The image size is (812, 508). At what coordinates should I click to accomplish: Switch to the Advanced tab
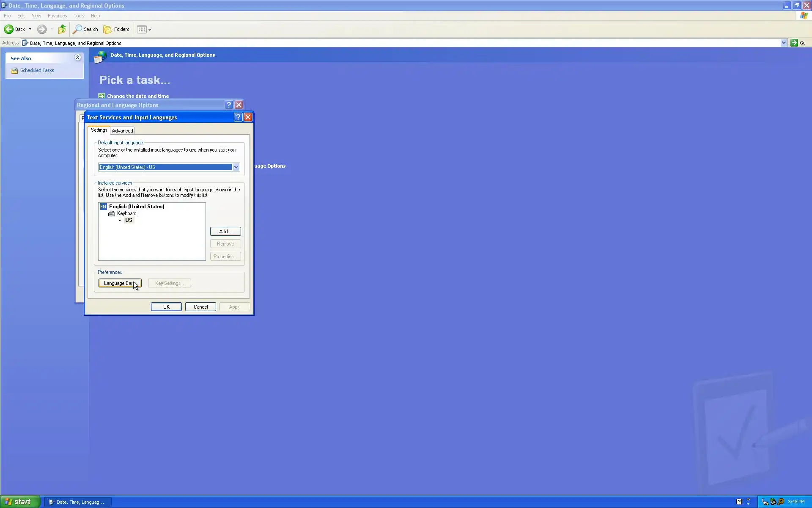point(122,131)
